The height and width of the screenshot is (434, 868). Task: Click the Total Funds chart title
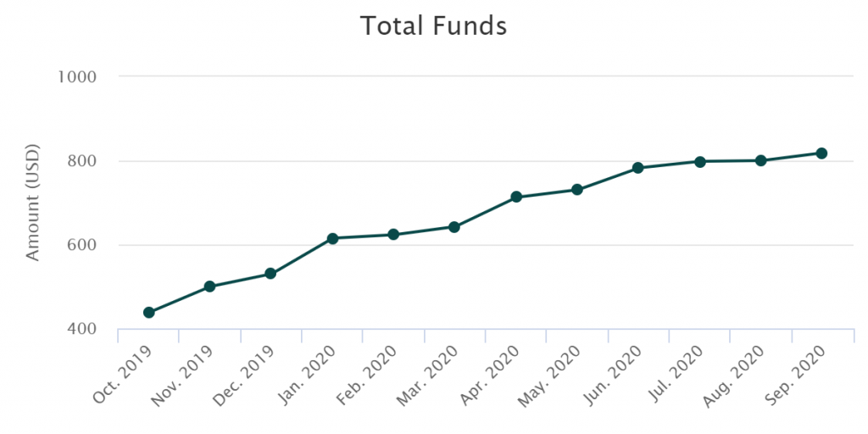434,26
